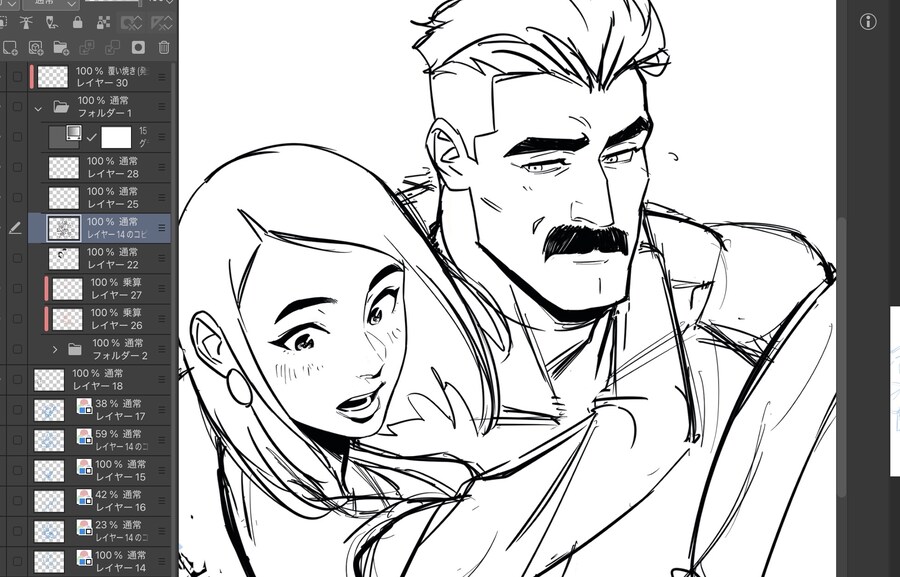900x577 pixels.
Task: Expand フォルダー 2 folder
Action: [55, 349]
